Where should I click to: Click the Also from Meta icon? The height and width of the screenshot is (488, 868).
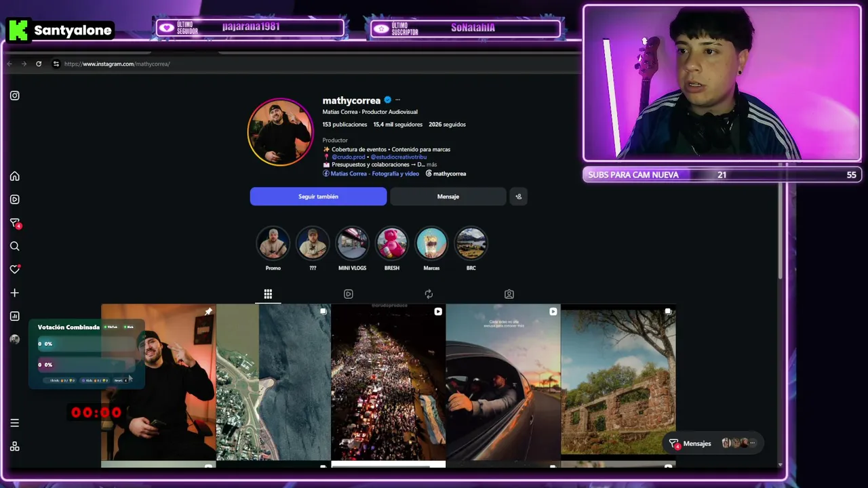coord(15,446)
